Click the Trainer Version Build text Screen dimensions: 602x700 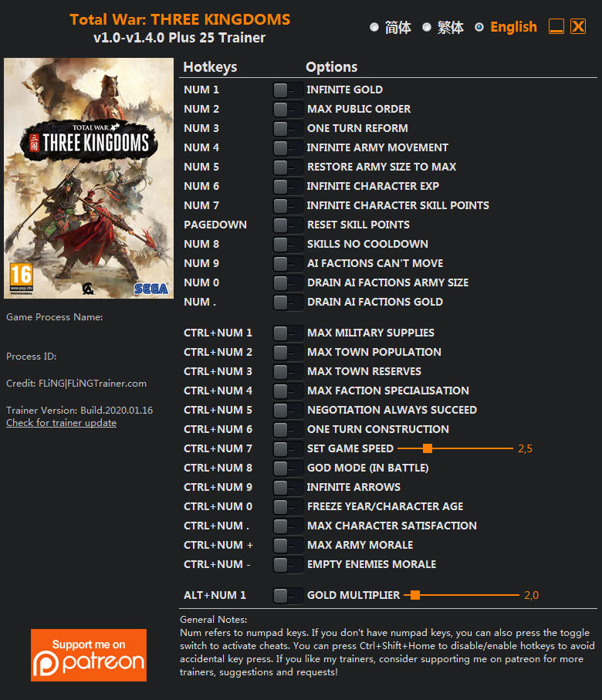(x=79, y=411)
